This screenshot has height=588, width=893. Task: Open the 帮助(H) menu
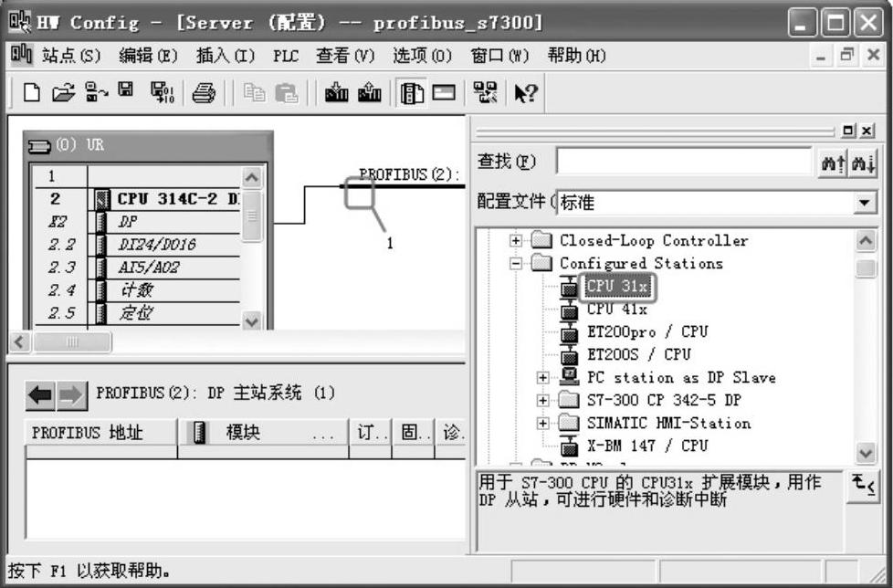click(x=576, y=55)
